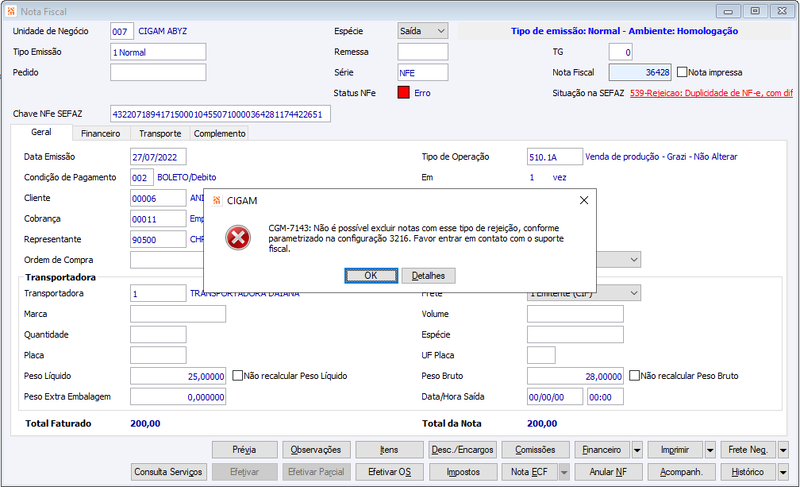Enable Não recalcular Peso Bruto checkbox
Image resolution: width=800 pixels, height=487 pixels.
[634, 376]
